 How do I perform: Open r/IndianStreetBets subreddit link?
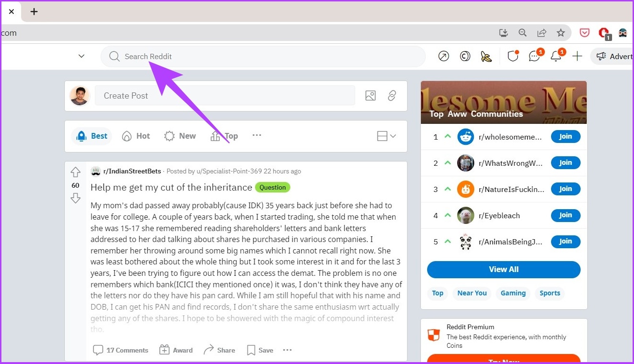pos(132,171)
